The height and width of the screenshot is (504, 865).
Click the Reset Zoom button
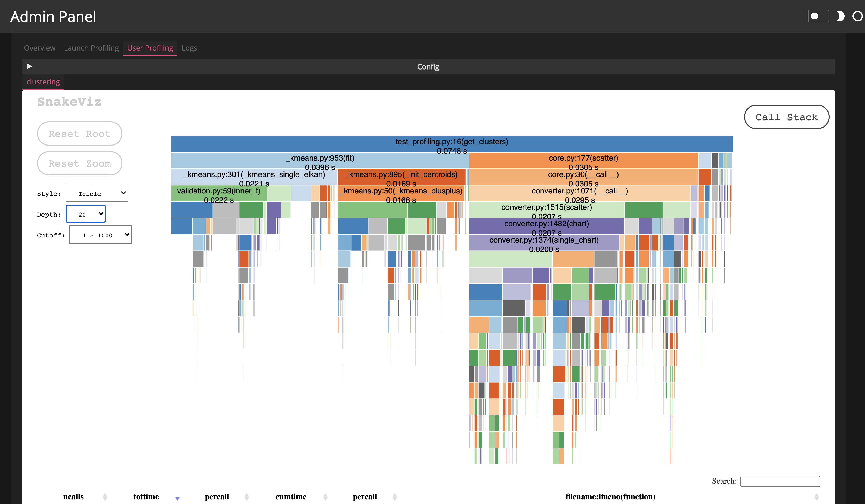[x=79, y=163]
